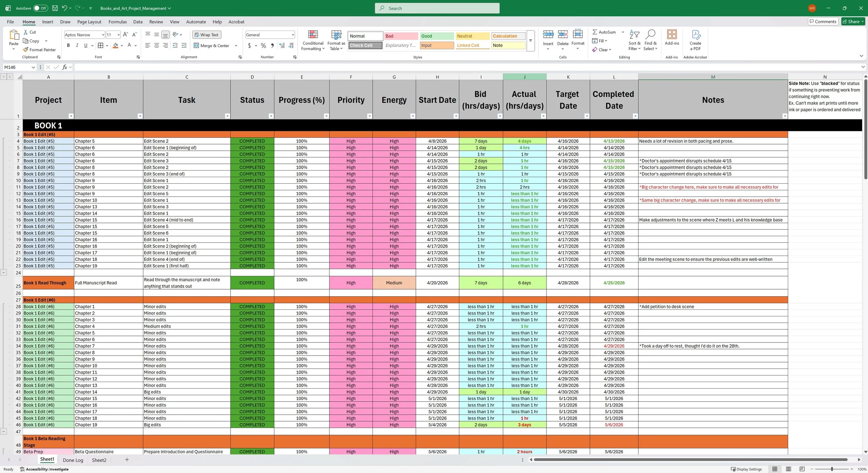Apply Underline formatting
868x473 pixels.
tap(85, 45)
